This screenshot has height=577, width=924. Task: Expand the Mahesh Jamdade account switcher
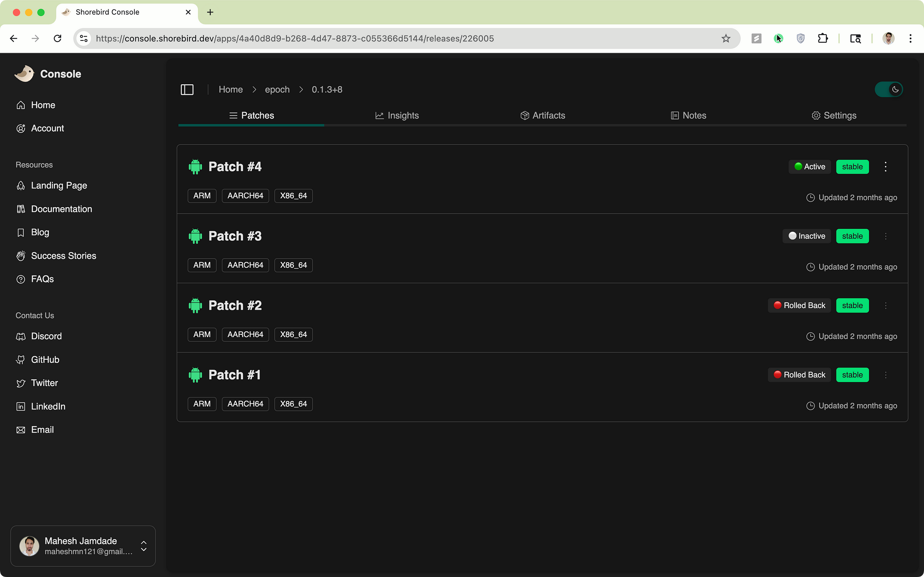pyautogui.click(x=143, y=546)
